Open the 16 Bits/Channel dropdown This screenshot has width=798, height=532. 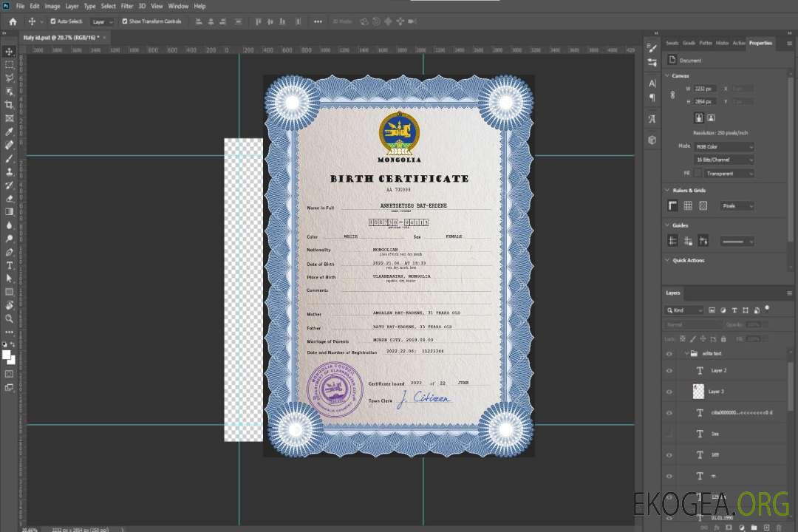(x=724, y=160)
